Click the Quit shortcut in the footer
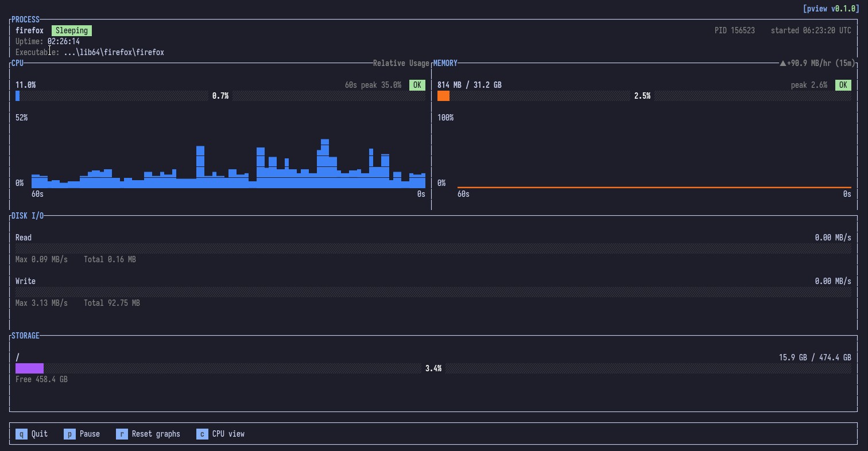Screen dimensions: 868x451 click(32, 434)
